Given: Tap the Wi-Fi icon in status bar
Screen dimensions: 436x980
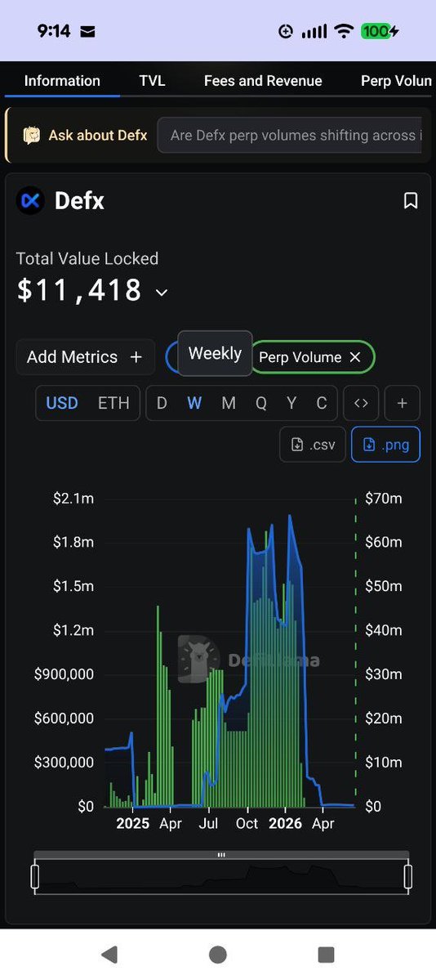Looking at the screenshot, I should (x=345, y=30).
